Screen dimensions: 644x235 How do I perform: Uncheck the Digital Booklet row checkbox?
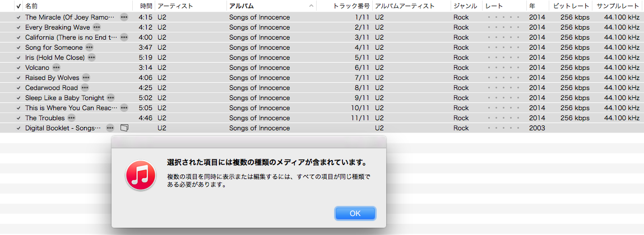18,128
